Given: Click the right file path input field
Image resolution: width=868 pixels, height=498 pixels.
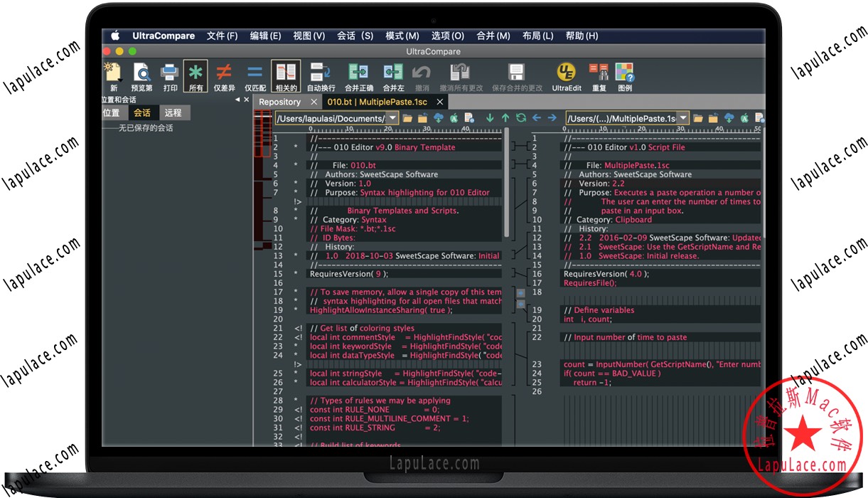Looking at the screenshot, I should click(621, 118).
